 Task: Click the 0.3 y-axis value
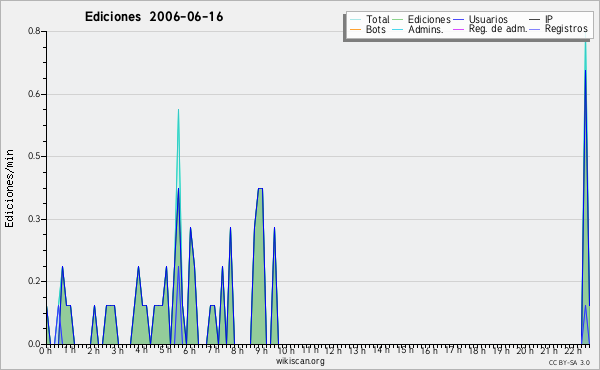pos(34,219)
